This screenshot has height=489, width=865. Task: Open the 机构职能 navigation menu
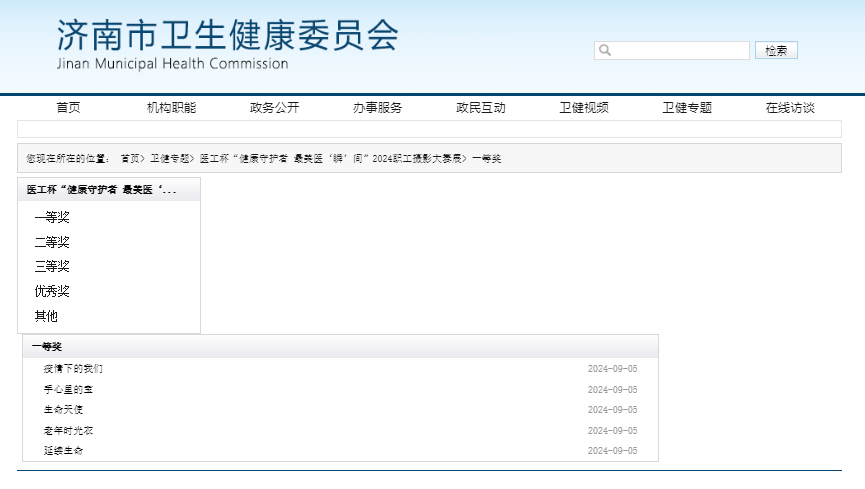[x=171, y=108]
